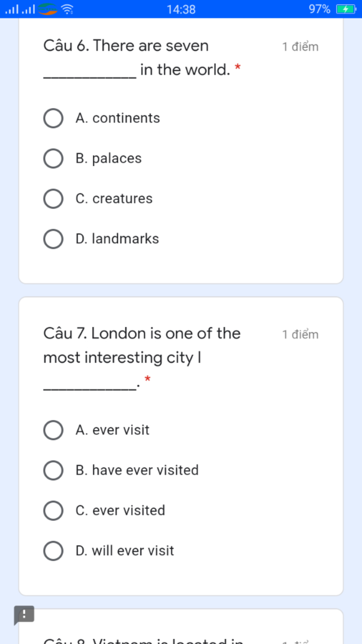Tap the 1 điểm label for Câu 7
Image resolution: width=362 pixels, height=644 pixels.
tap(300, 334)
